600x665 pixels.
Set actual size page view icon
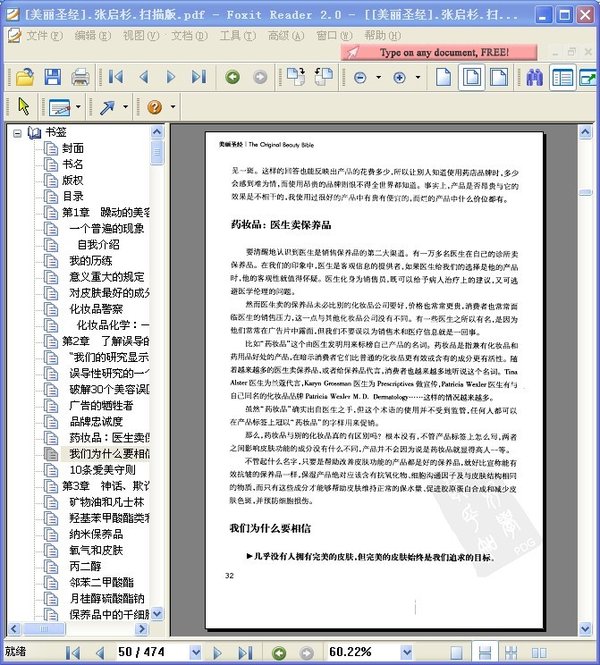coord(444,77)
